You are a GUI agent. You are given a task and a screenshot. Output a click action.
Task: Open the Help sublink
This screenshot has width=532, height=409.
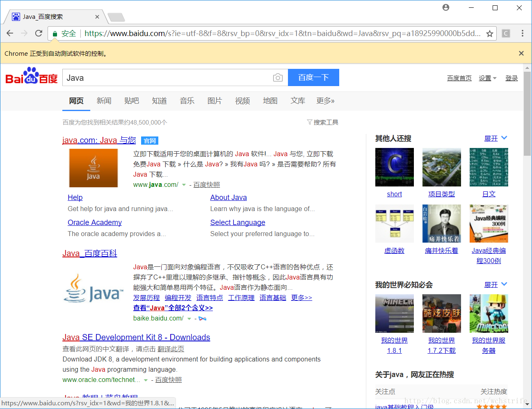point(75,198)
